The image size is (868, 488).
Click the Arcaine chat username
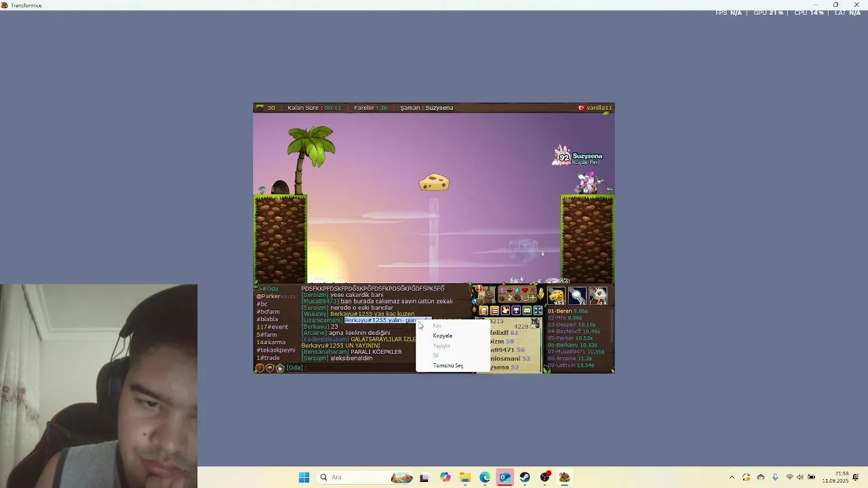tap(314, 333)
